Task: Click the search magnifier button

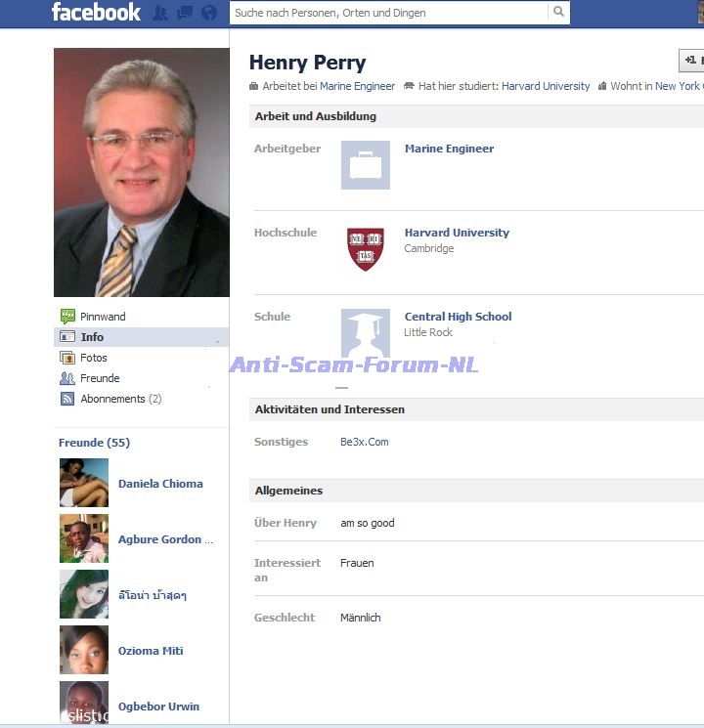Action: (x=558, y=13)
